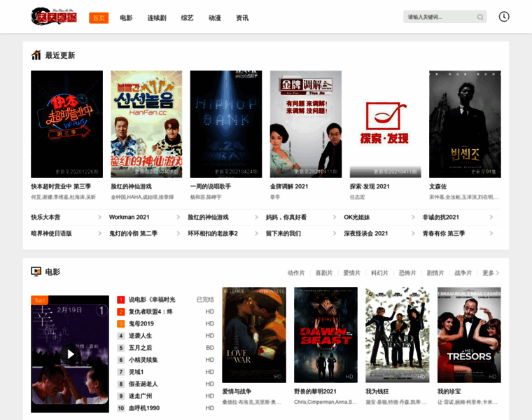
Task: Filter movies by 爱情片
Action: 352,273
